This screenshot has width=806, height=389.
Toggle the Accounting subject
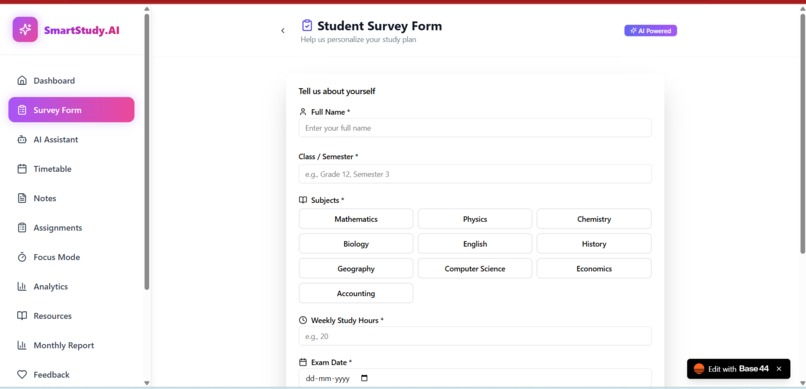pos(356,293)
